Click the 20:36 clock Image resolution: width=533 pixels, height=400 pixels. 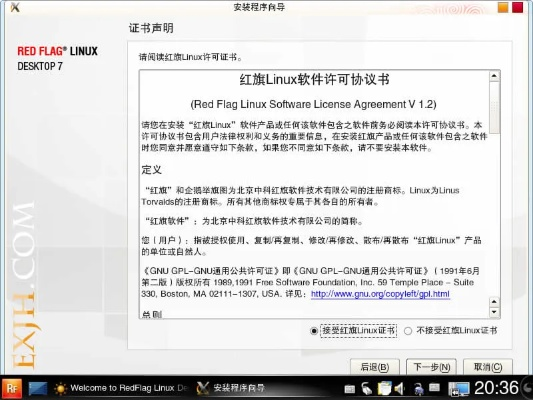click(496, 388)
